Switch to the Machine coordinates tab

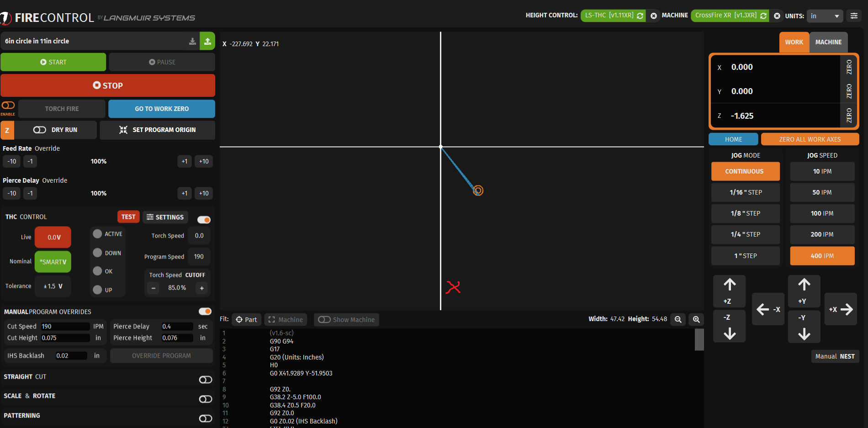[x=828, y=42]
